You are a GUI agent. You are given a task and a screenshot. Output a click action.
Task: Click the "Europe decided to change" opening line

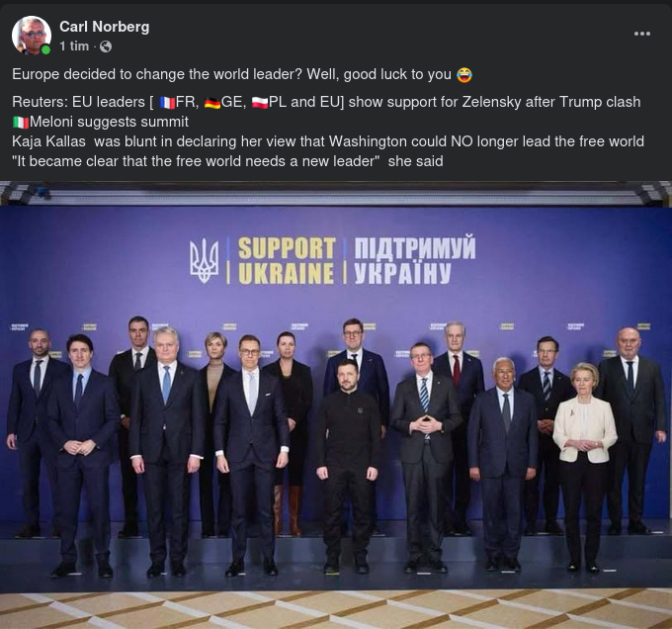242,74
